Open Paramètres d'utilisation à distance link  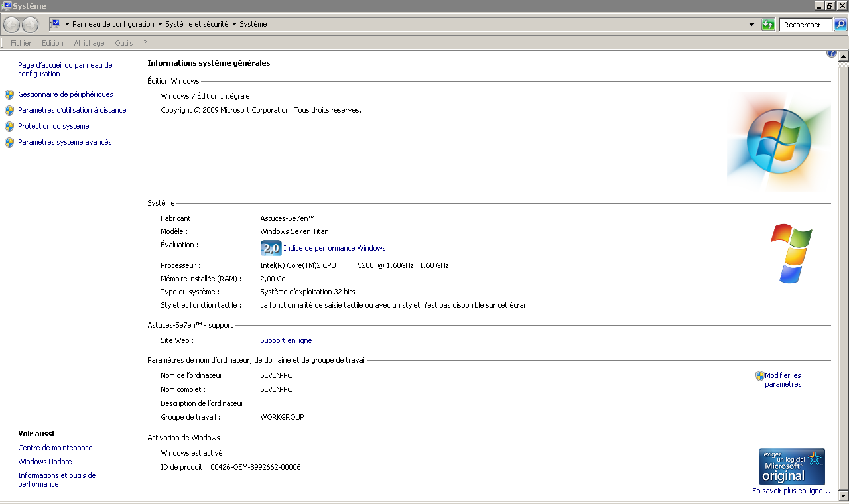tap(72, 110)
